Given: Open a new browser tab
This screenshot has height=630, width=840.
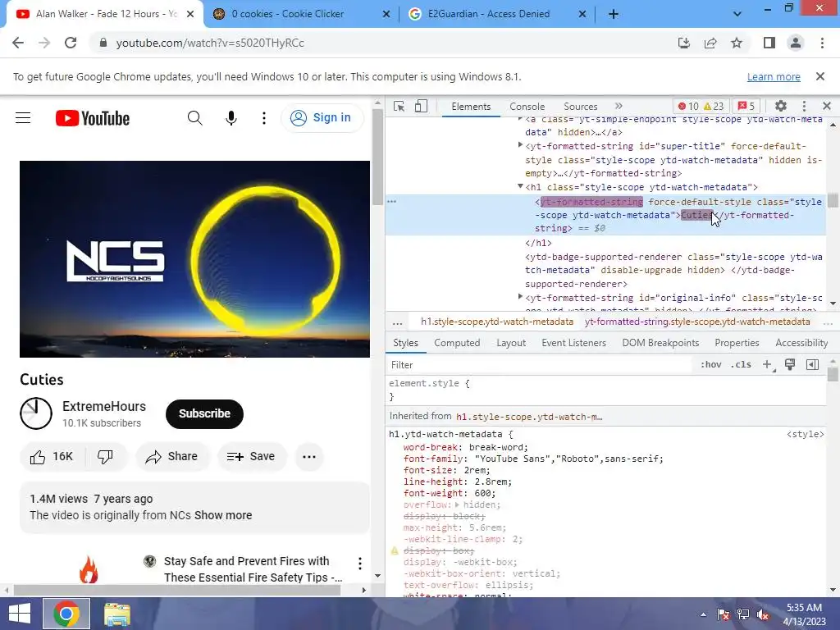Looking at the screenshot, I should coord(614,14).
